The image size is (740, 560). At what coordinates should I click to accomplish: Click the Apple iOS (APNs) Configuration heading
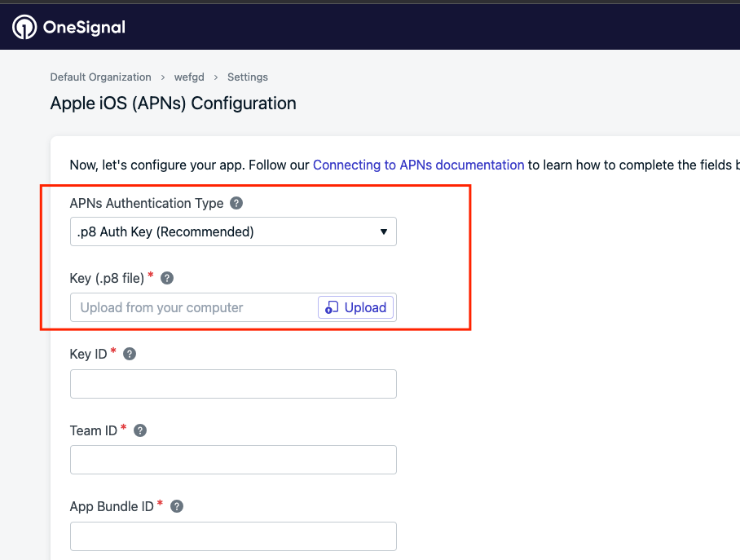[173, 104]
